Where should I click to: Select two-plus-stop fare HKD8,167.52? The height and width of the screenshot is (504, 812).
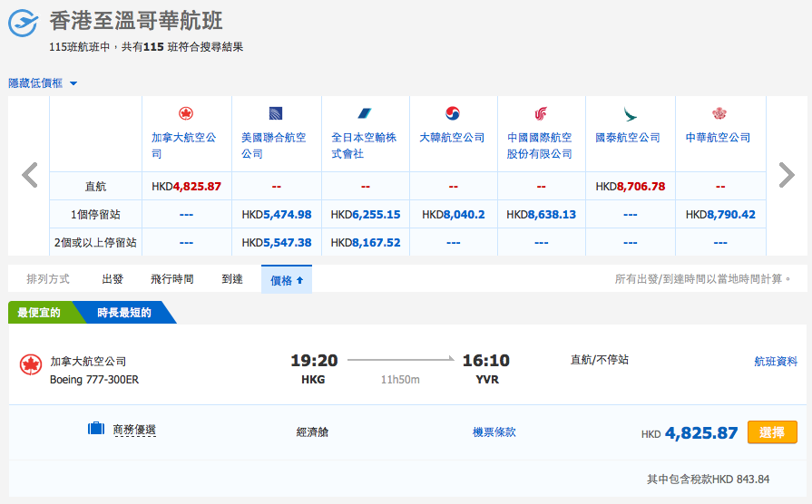[366, 242]
